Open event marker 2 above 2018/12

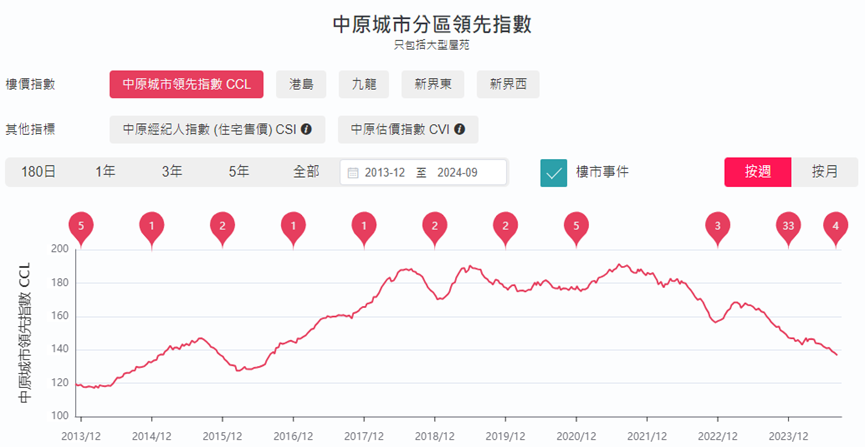[435, 228]
